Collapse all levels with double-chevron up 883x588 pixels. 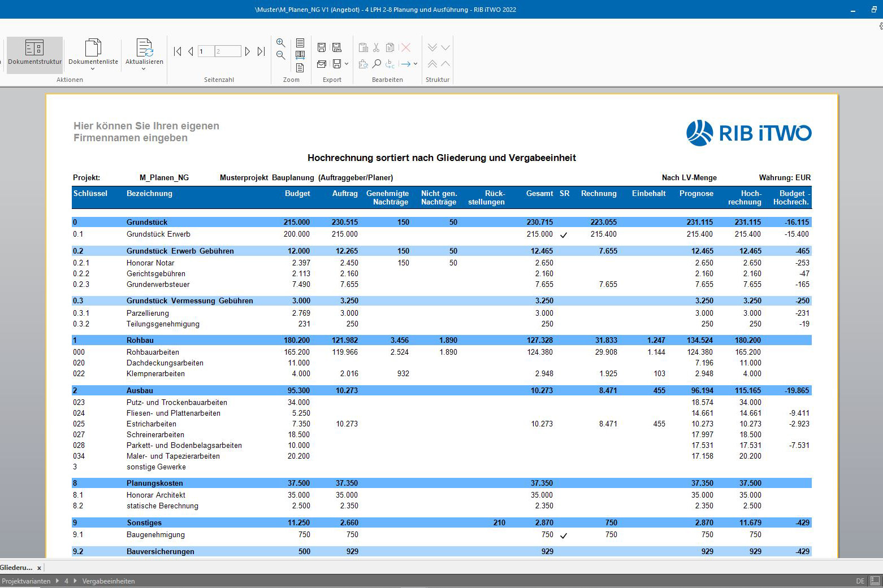(x=432, y=64)
